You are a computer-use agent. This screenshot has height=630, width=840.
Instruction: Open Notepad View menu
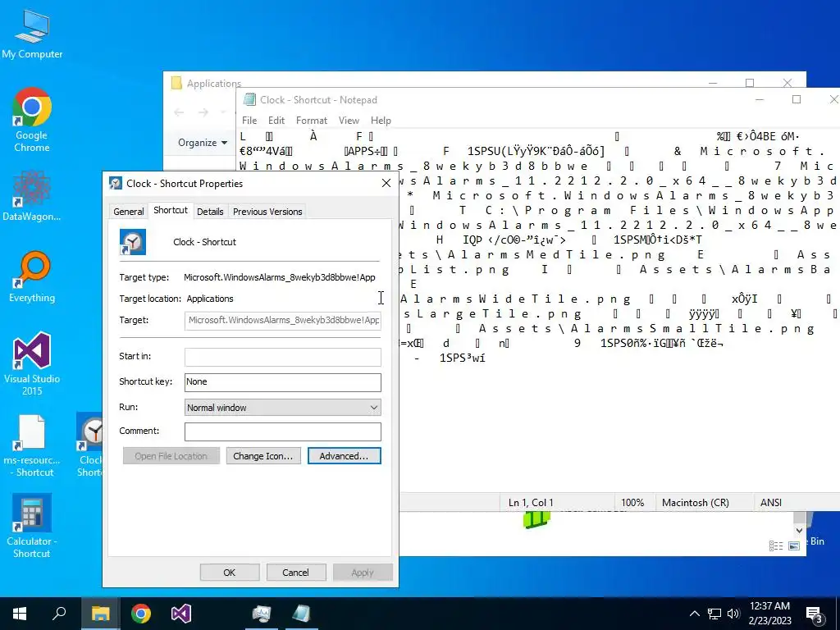(349, 121)
